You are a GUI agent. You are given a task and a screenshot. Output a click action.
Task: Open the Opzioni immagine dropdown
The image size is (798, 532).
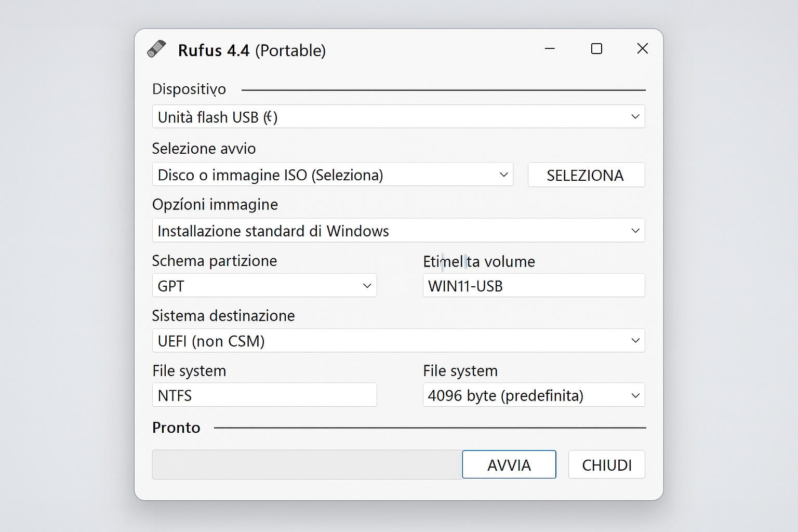[x=398, y=231]
